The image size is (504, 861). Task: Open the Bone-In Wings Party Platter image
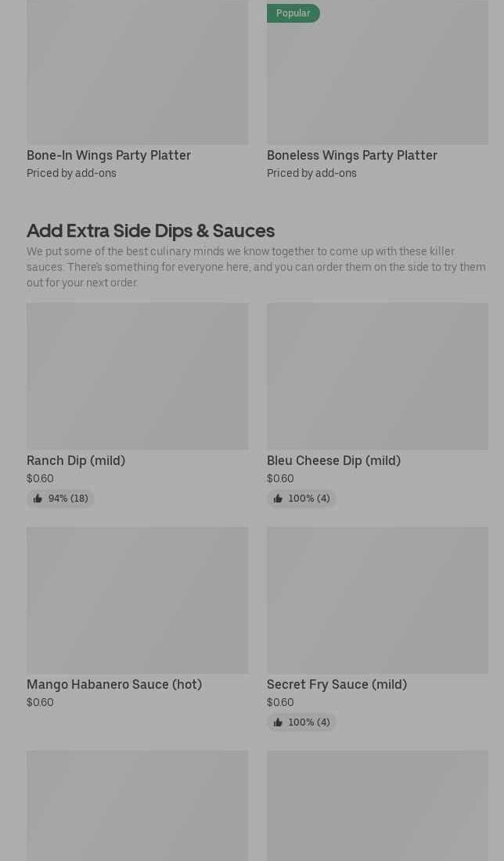click(x=137, y=72)
